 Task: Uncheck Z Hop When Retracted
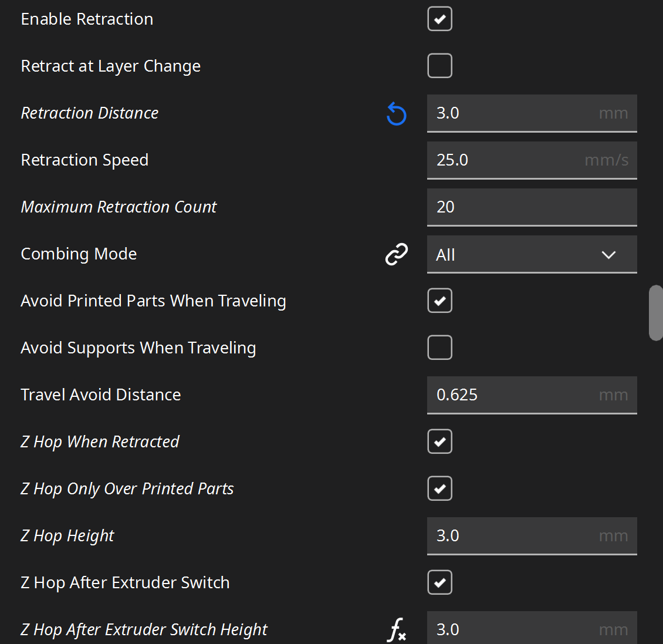439,441
